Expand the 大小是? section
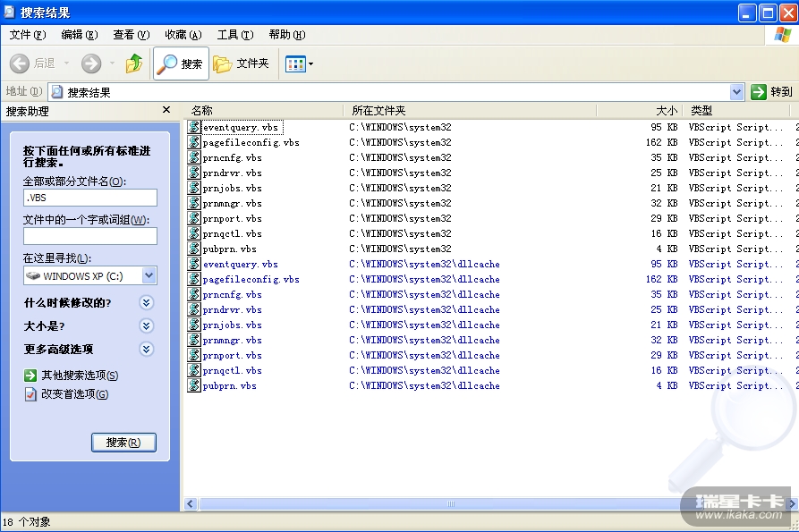This screenshot has width=799, height=532. (x=146, y=325)
